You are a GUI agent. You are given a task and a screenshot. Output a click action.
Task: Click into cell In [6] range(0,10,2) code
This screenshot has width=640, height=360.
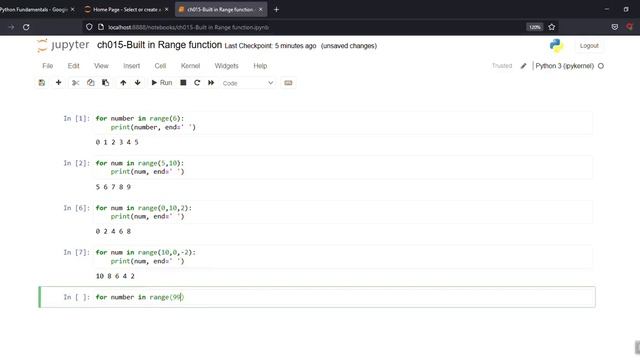pyautogui.click(x=344, y=212)
